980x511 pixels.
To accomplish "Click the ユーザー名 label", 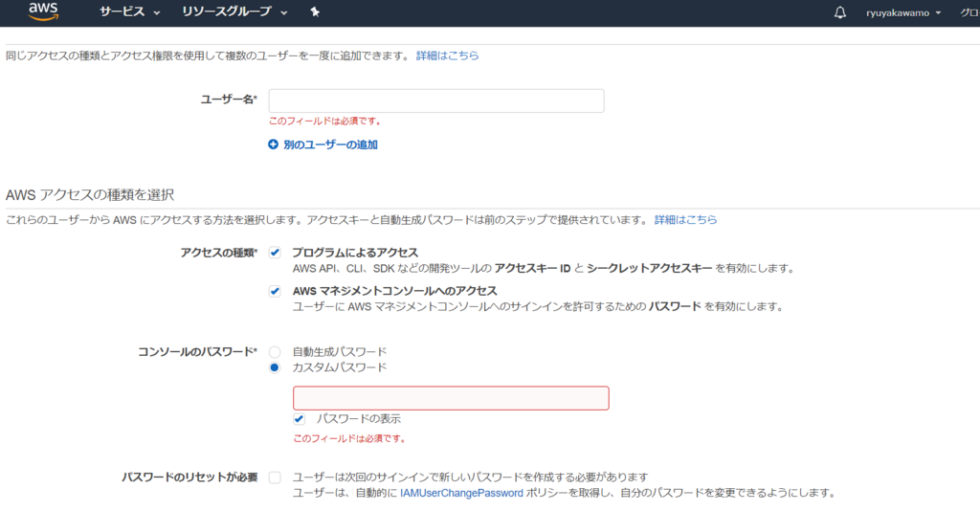I will tap(229, 100).
